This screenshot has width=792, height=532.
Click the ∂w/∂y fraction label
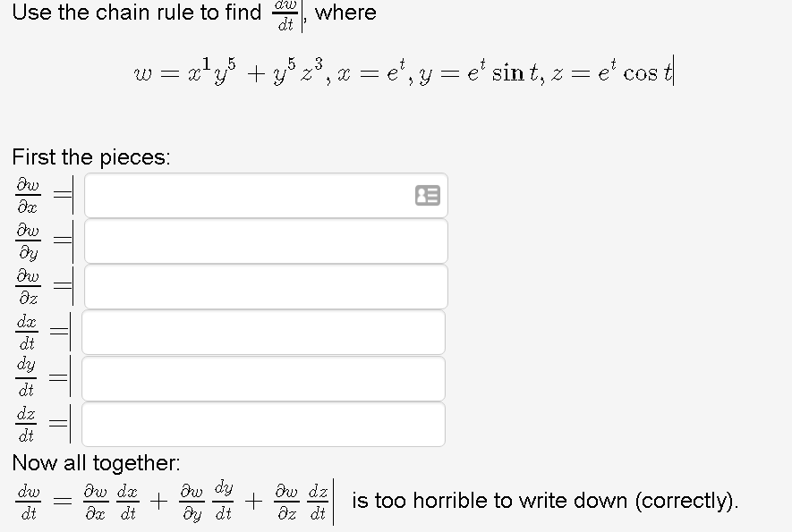28,241
